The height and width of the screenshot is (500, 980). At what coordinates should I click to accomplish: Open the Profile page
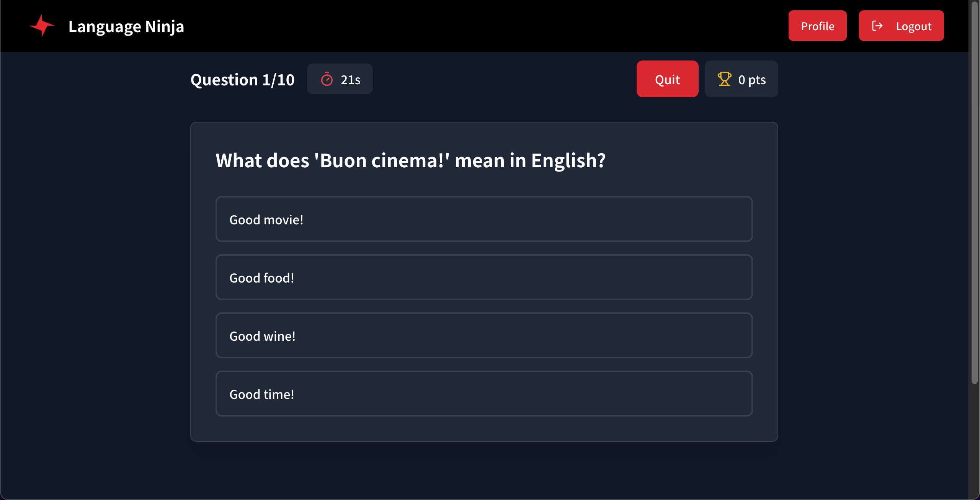point(817,26)
